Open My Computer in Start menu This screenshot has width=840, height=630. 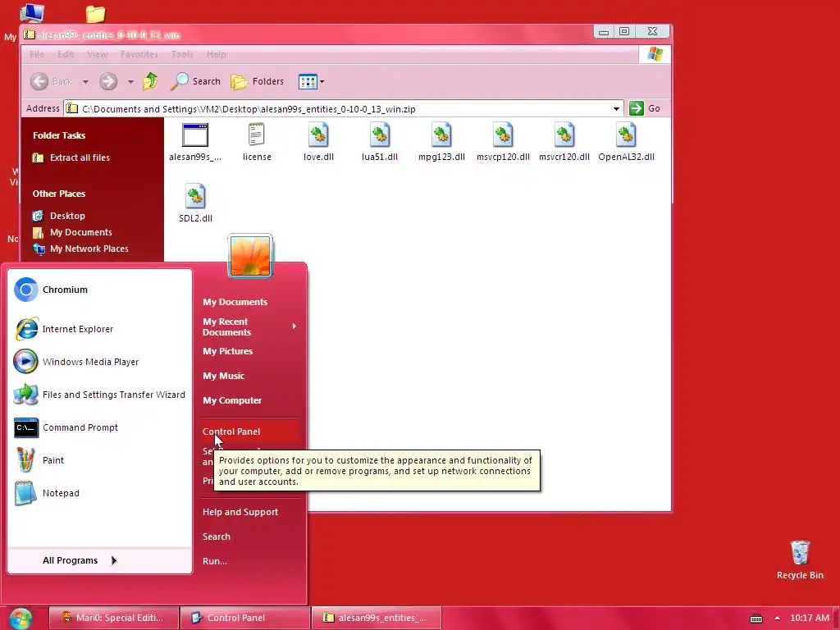[232, 400]
